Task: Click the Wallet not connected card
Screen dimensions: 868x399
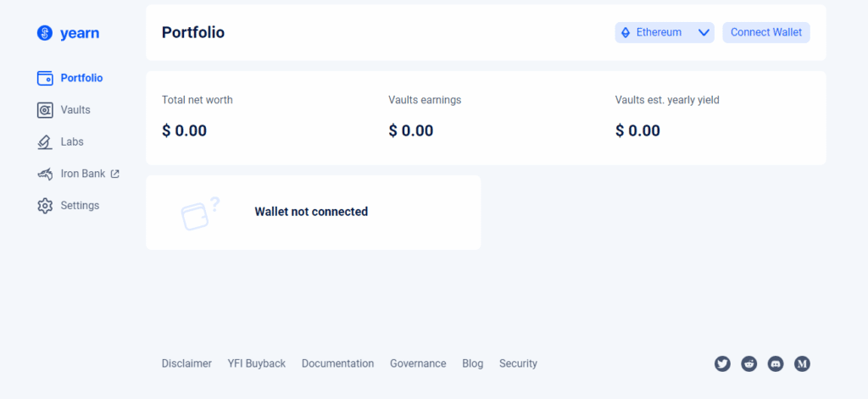Action: click(313, 212)
